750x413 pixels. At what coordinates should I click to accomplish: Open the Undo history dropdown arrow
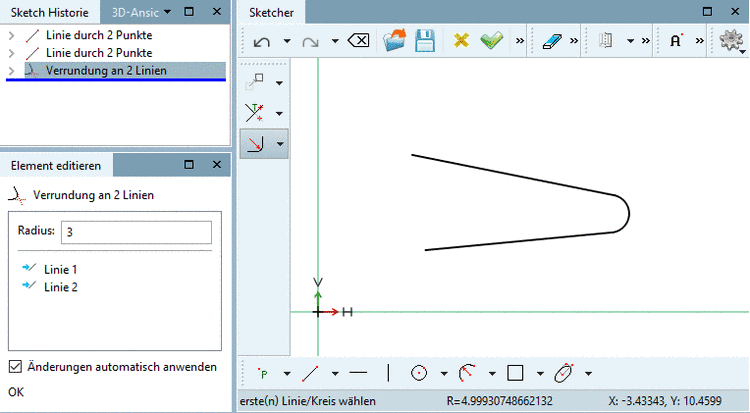coord(287,41)
